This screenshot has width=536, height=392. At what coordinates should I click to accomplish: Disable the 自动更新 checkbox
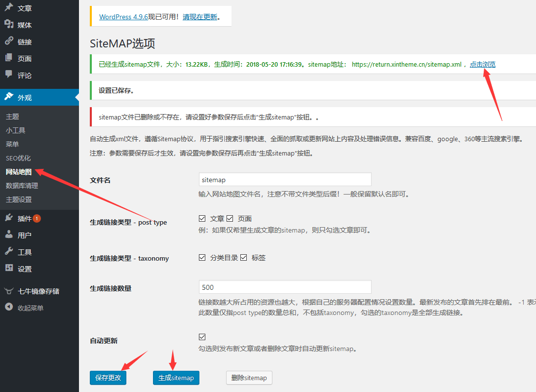point(202,337)
